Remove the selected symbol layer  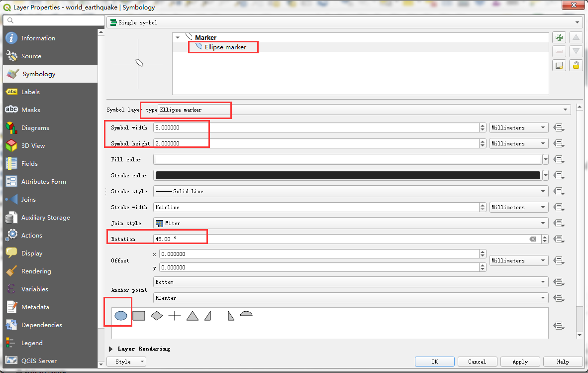(x=559, y=51)
